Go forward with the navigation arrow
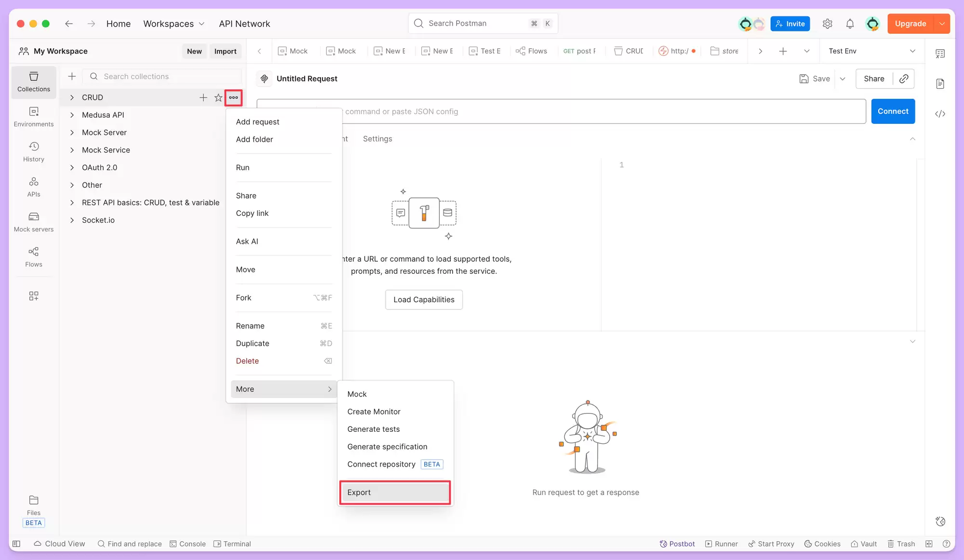 (91, 24)
